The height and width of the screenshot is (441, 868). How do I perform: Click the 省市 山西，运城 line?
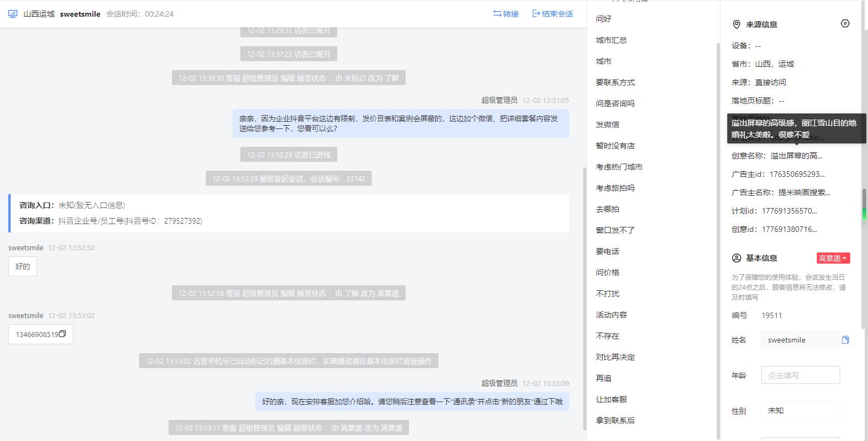[x=763, y=64]
